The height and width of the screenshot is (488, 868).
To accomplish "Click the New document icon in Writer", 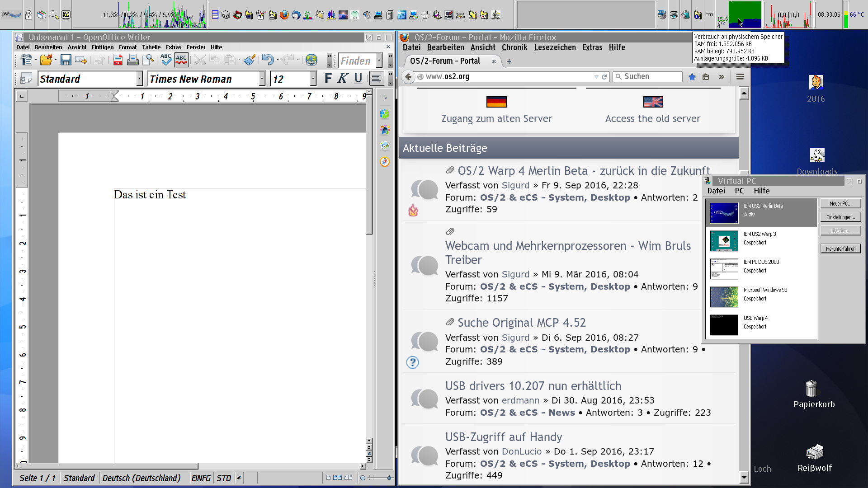I will pos(26,60).
